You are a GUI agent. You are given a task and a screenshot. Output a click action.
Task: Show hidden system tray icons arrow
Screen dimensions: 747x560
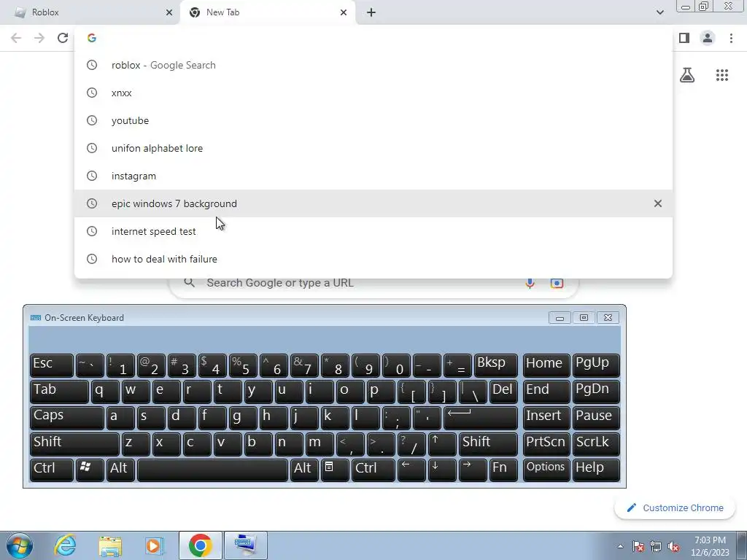coord(620,546)
